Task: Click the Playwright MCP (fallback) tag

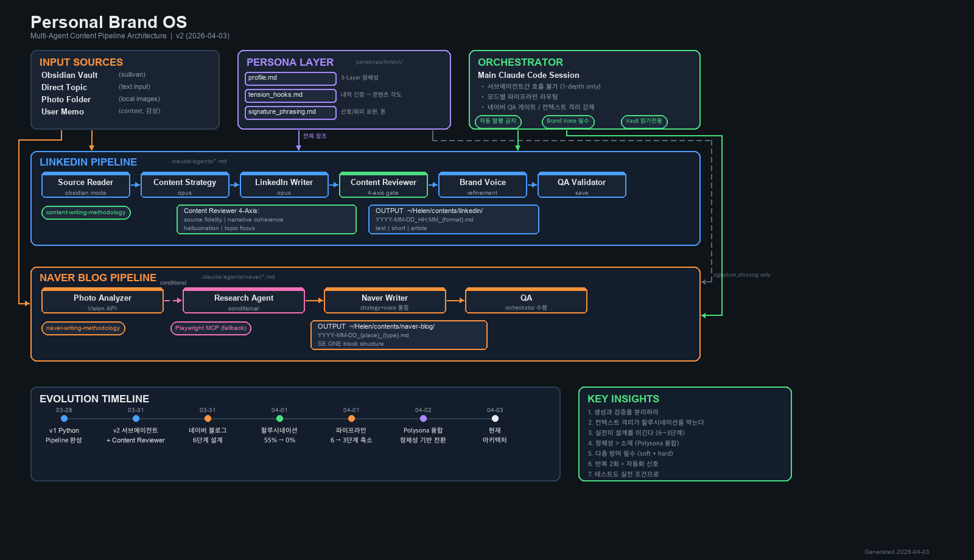Action: pyautogui.click(x=211, y=328)
